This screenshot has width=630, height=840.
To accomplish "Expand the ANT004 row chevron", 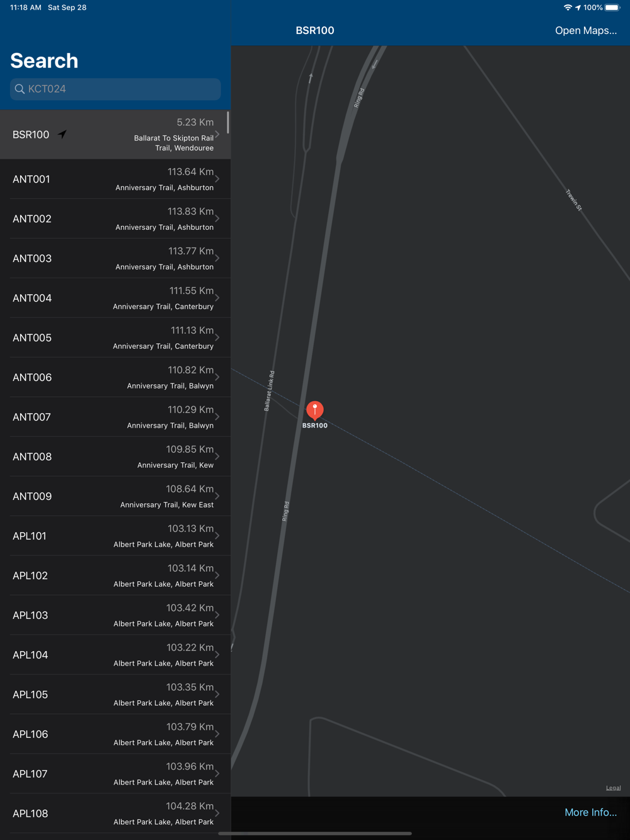I will [217, 298].
